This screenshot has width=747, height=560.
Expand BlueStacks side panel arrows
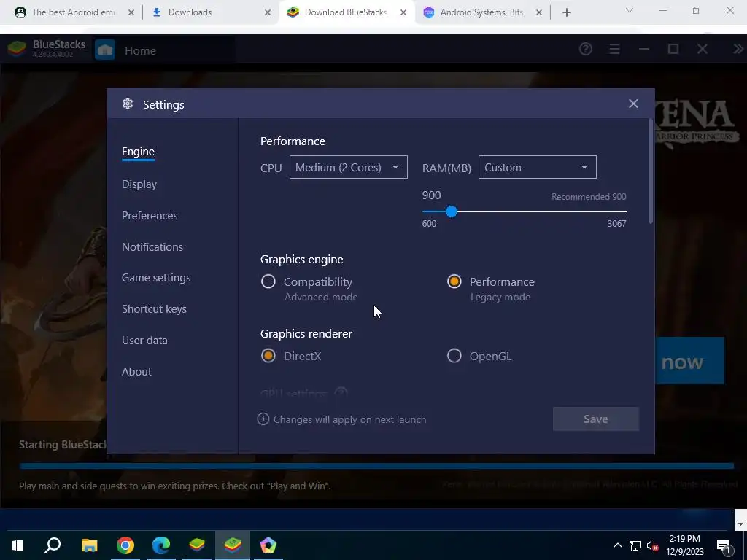(x=738, y=49)
